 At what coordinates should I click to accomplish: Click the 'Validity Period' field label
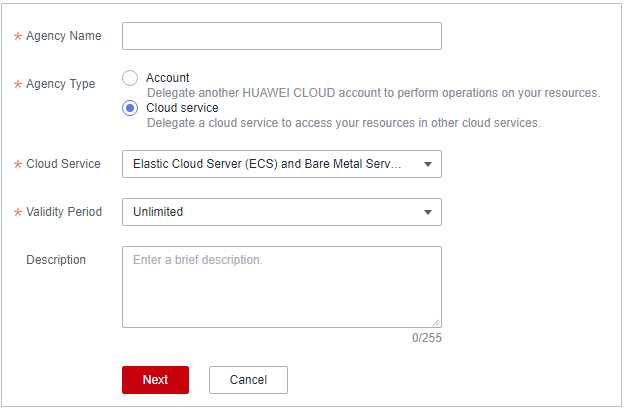(64, 212)
